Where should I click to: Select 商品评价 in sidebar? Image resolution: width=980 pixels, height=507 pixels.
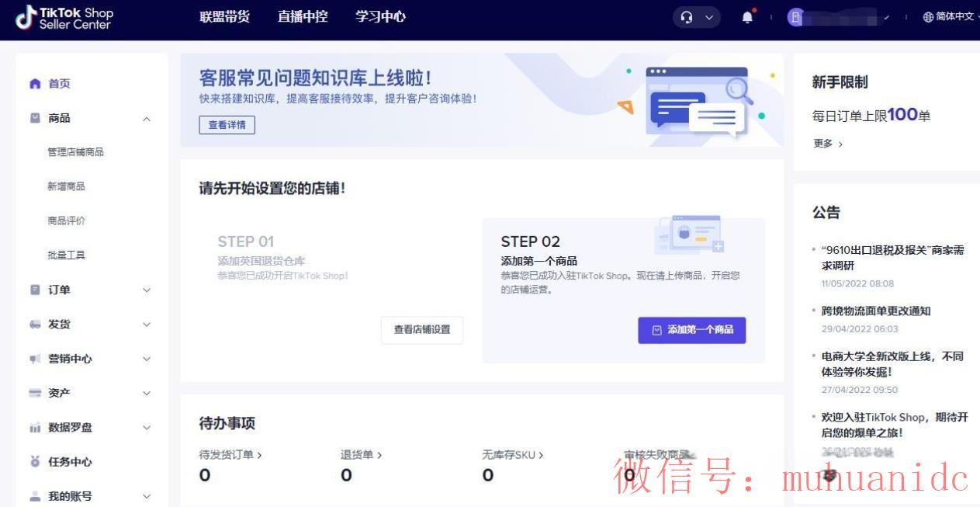(66, 221)
